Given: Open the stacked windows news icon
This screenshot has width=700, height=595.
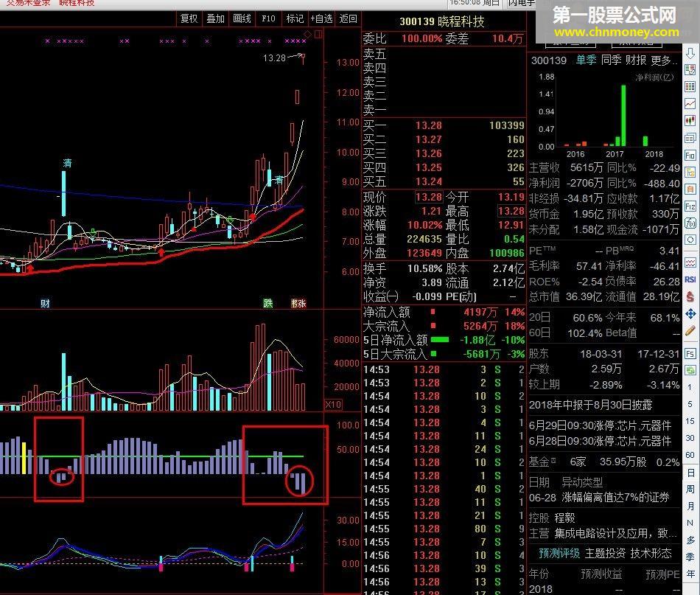Looking at the screenshot, I should pos(690,138).
